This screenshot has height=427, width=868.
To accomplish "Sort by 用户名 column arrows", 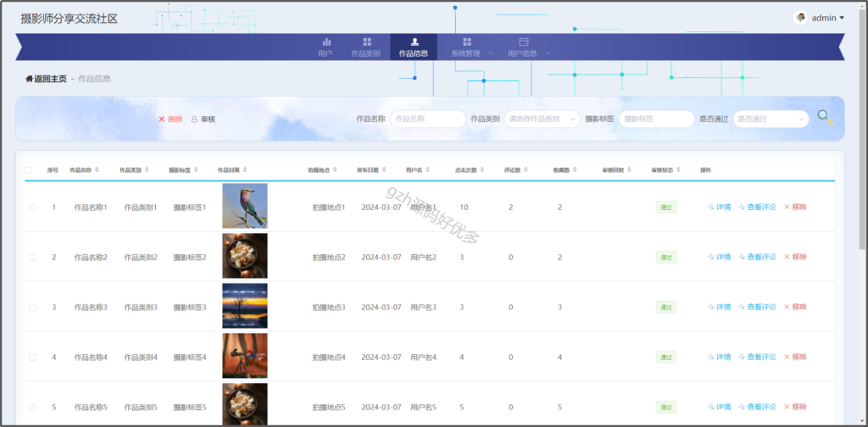I will 427,169.
